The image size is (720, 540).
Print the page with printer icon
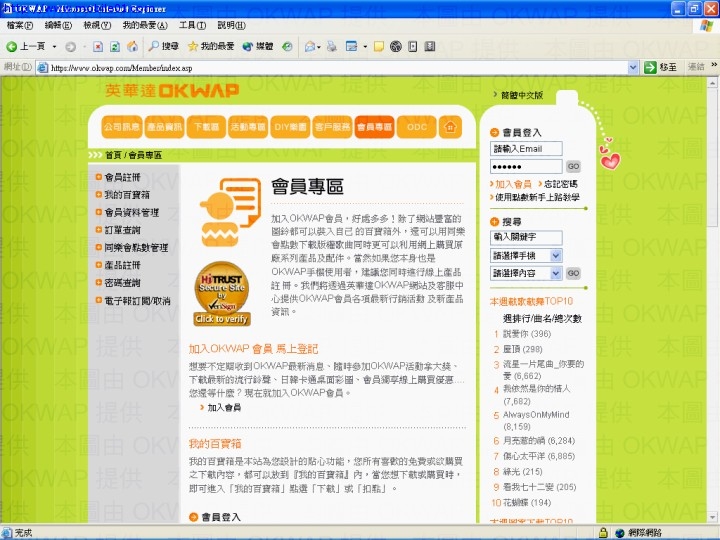332,46
